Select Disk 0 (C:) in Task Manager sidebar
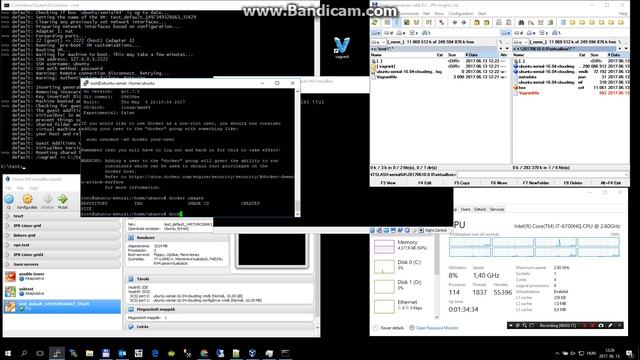This screenshot has height=360, width=640. [x=403, y=266]
